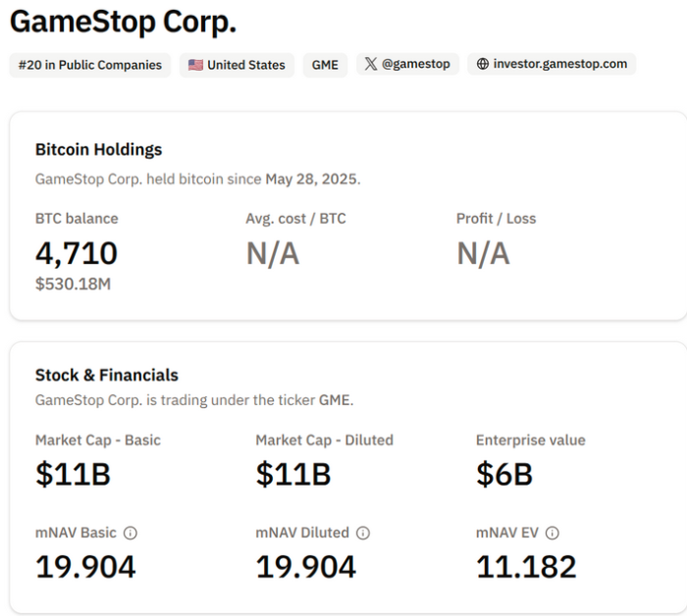687x616 pixels.
Task: Click the 11.182 mNAV EV value
Action: coord(526,567)
